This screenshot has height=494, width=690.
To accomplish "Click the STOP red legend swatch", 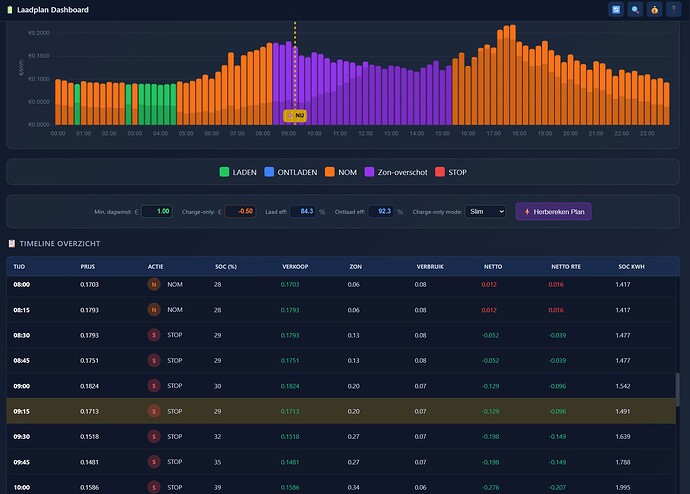I will (440, 172).
